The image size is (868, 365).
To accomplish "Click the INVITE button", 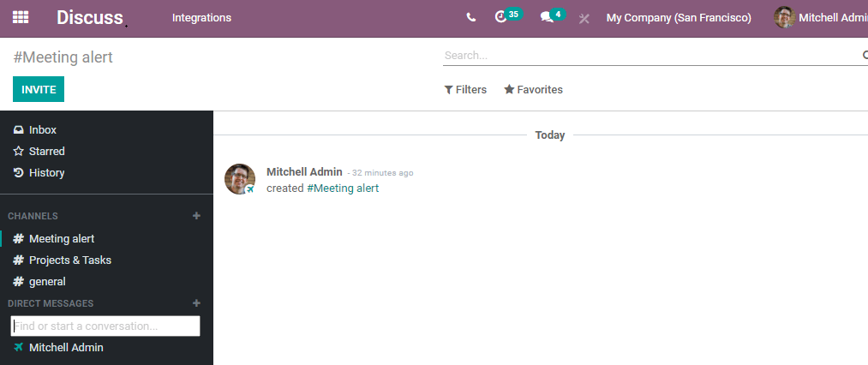I will 39,89.
